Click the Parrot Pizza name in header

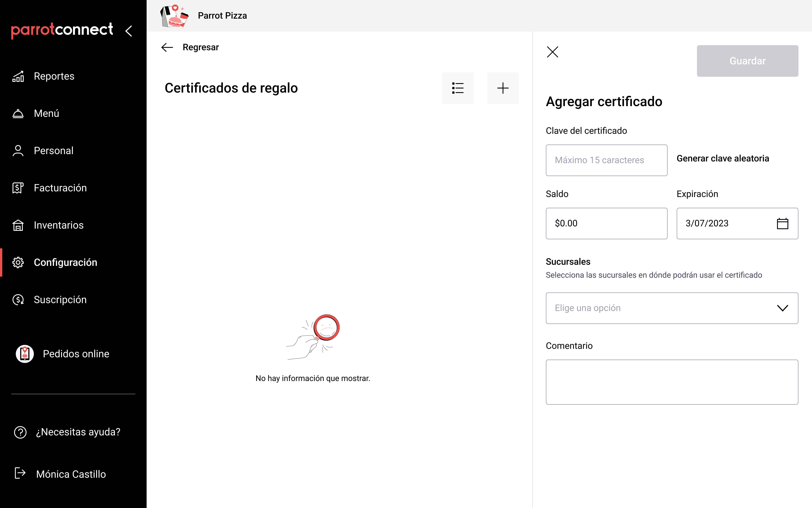point(222,16)
